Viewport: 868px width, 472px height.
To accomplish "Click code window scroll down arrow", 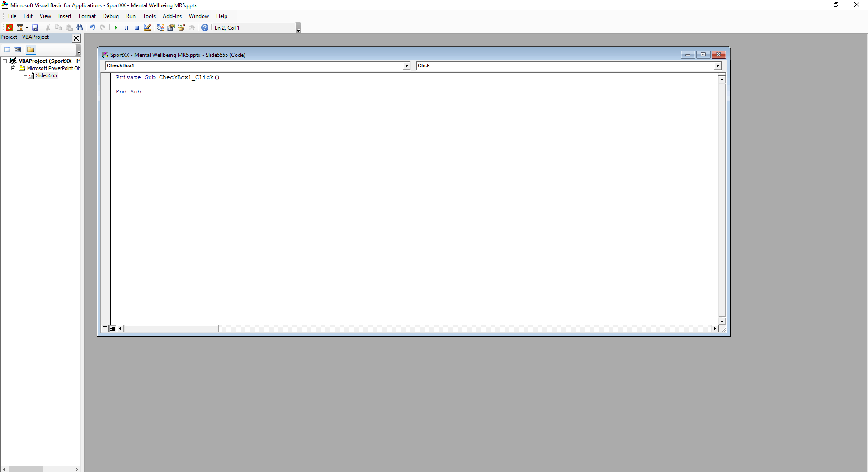I will click(x=722, y=321).
